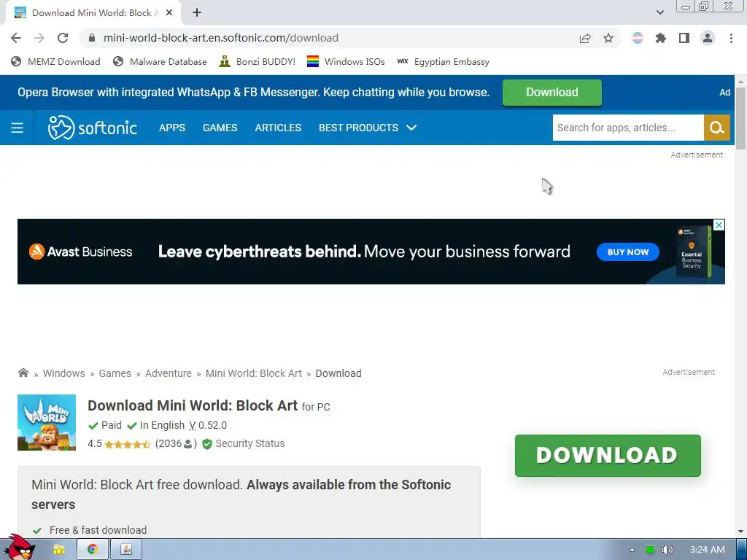Click the 3:24 AM clock
The image size is (747, 560).
[707, 550]
